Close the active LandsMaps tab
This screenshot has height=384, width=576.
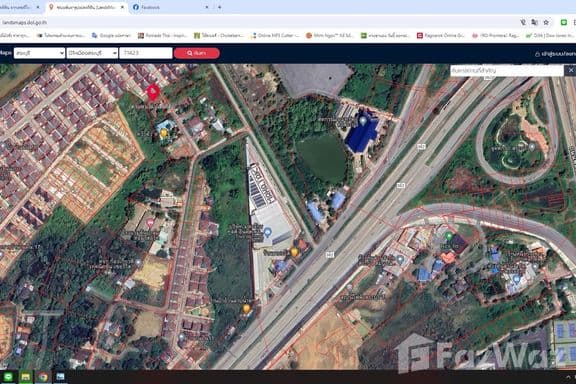(122, 7)
